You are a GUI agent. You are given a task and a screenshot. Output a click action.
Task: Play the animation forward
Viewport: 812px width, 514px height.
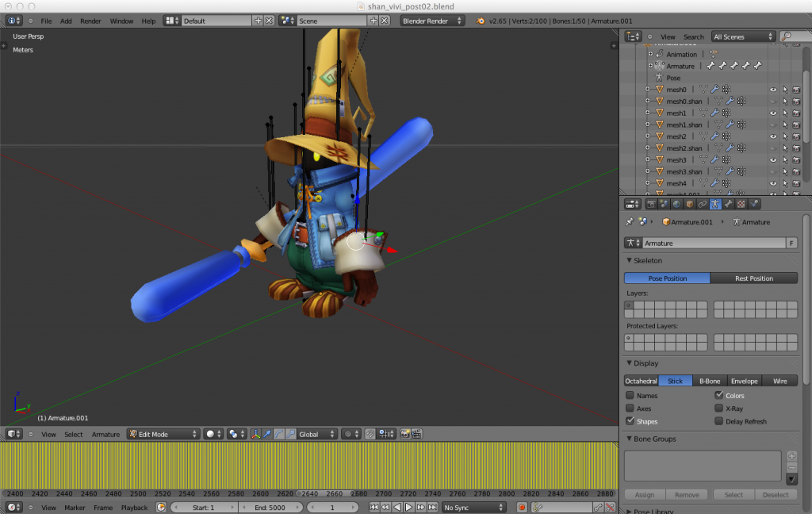[x=408, y=508]
